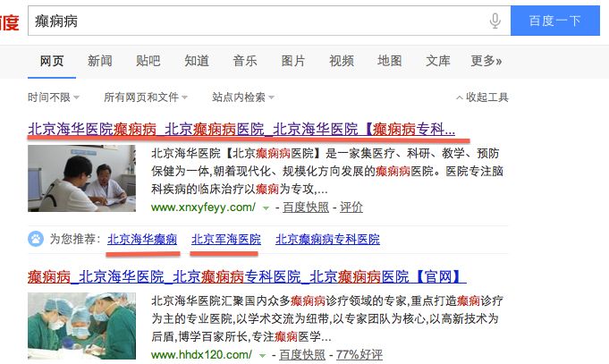This screenshot has height=364, width=609.
Task: Switch to the 音乐 tab
Action: (x=245, y=61)
